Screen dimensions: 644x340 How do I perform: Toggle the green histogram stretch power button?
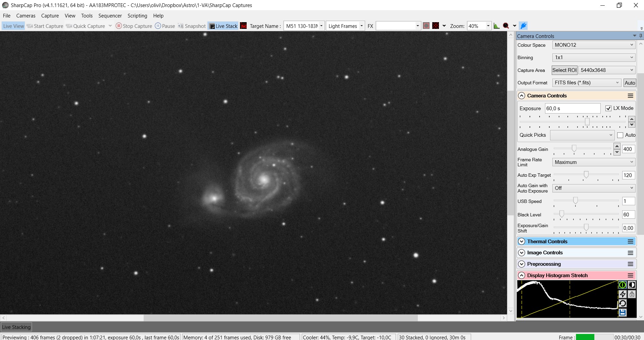(x=623, y=285)
